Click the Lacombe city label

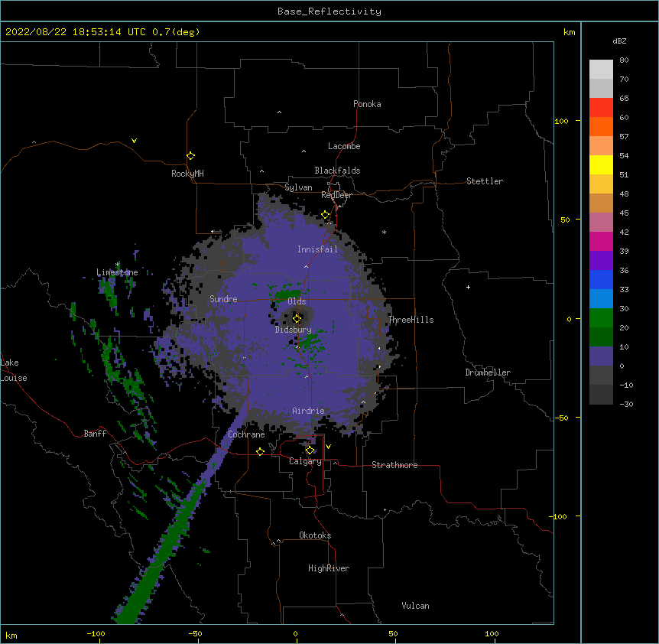[x=344, y=146]
